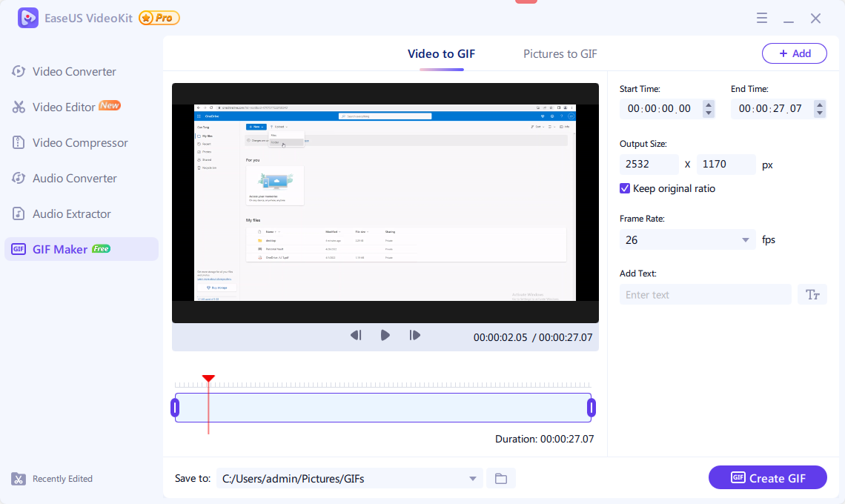845x504 pixels.
Task: Click the video preview thumbnail
Action: [385, 202]
